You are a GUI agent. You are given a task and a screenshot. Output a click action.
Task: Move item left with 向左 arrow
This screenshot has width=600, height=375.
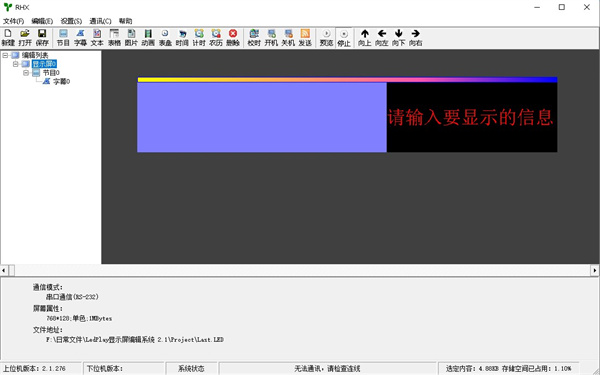click(x=382, y=38)
